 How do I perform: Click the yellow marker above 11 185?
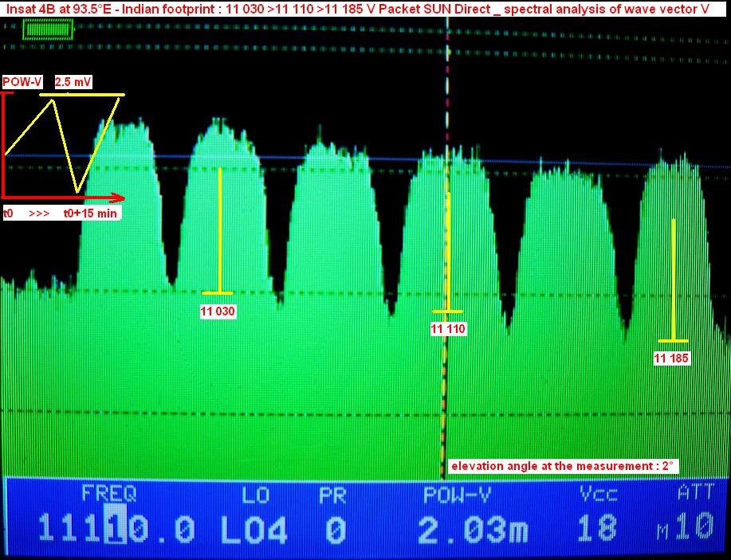tap(674, 279)
